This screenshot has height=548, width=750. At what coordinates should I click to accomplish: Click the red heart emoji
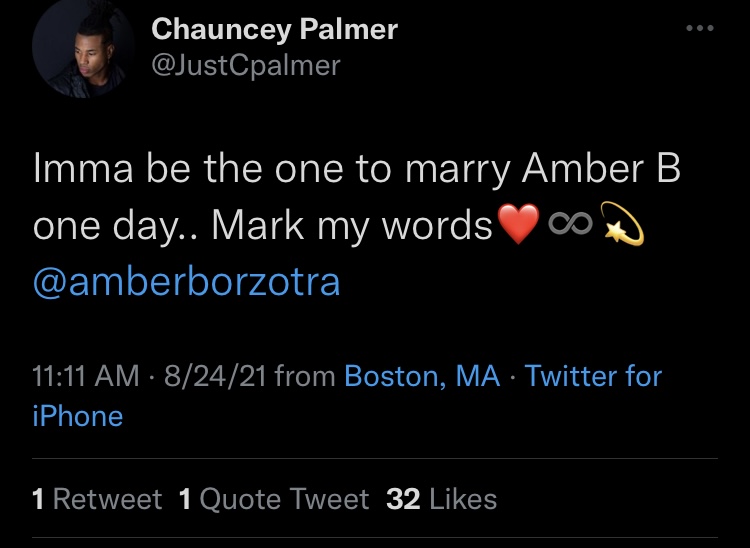(x=518, y=224)
